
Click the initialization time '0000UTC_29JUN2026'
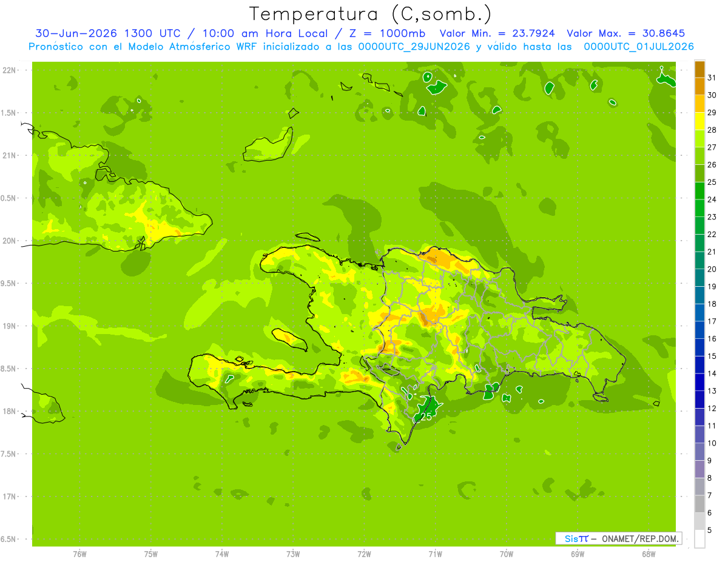[x=414, y=47]
